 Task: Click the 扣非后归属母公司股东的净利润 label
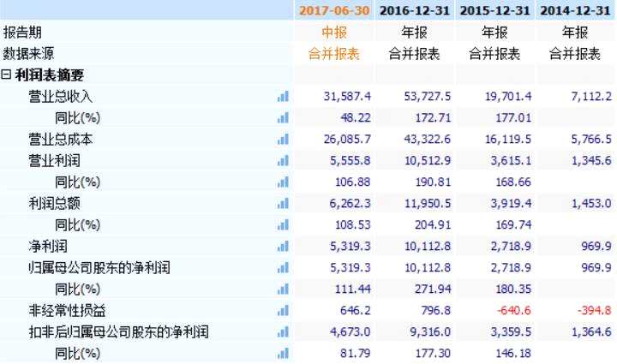[118, 331]
